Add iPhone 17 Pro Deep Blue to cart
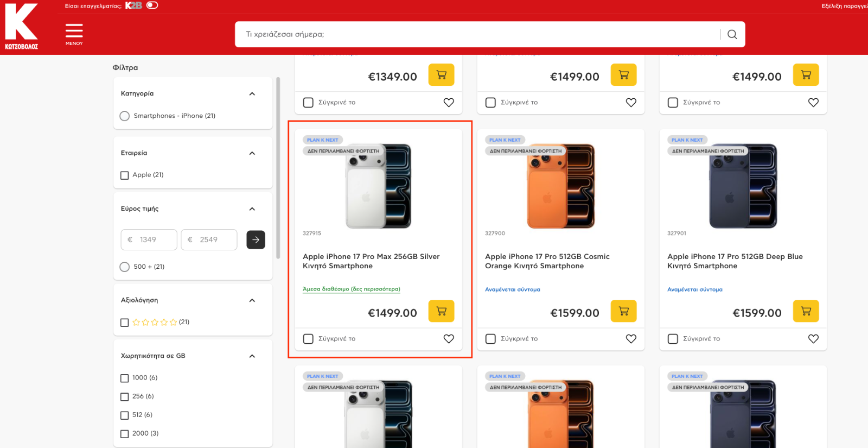 click(x=806, y=311)
